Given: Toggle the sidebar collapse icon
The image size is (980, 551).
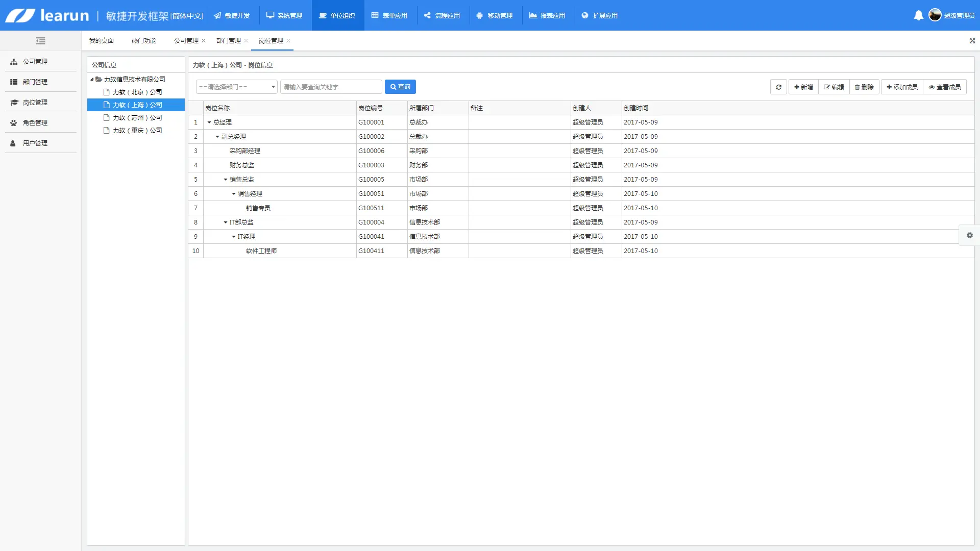Looking at the screenshot, I should (x=41, y=41).
